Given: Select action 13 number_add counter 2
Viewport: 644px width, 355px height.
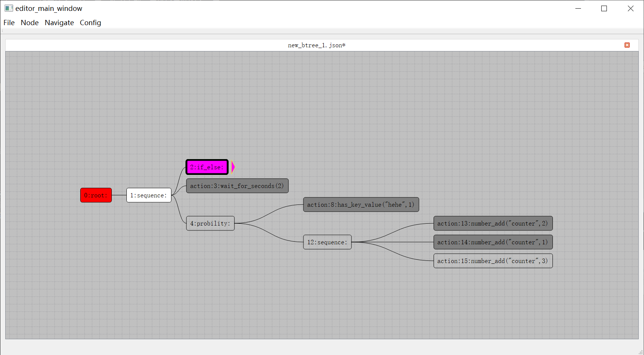Looking at the screenshot, I should 493,223.
